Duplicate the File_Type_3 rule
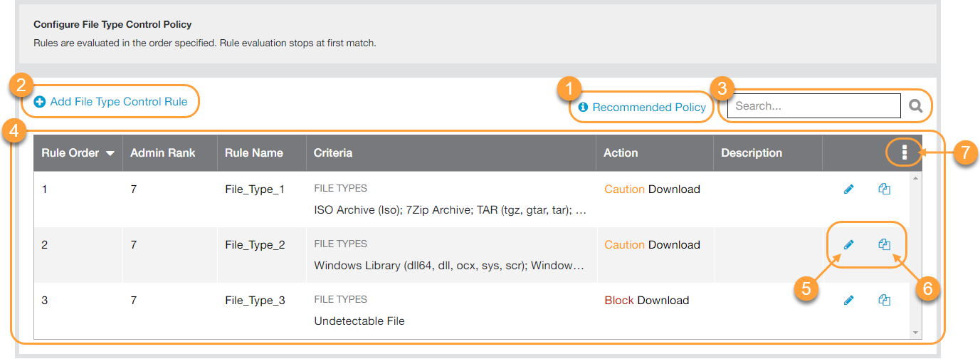The height and width of the screenshot is (359, 980). click(x=884, y=301)
